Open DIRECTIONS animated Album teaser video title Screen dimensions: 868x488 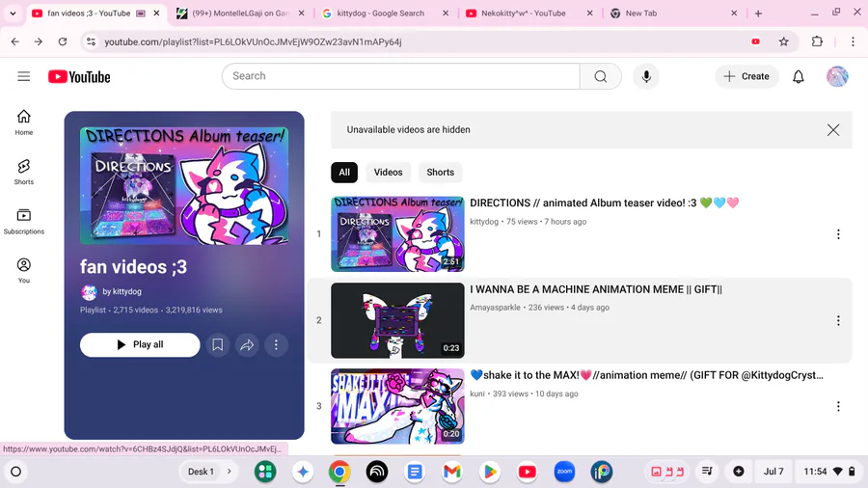click(x=605, y=203)
